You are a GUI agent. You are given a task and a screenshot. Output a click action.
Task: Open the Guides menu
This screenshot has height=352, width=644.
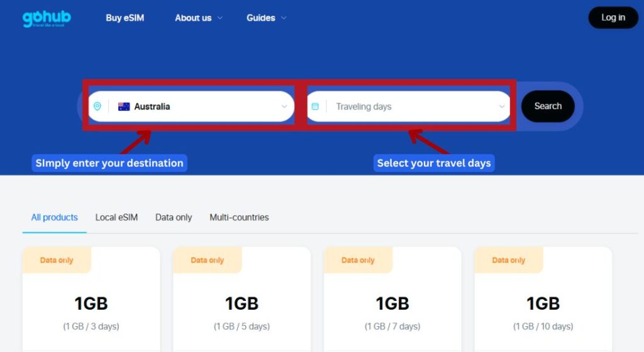[x=260, y=18]
